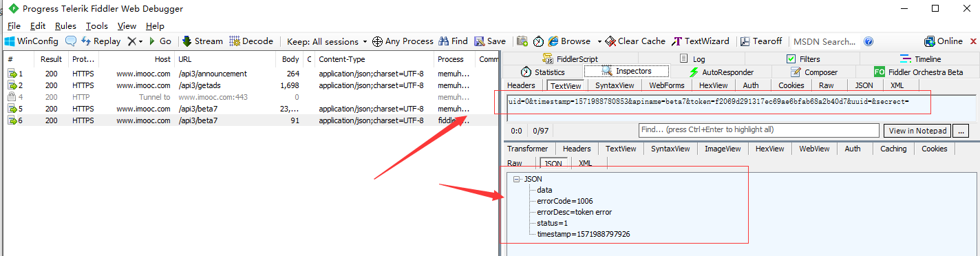The image size is (980, 256).
Task: Select session 1 /api3/announcement row
Action: (x=250, y=74)
